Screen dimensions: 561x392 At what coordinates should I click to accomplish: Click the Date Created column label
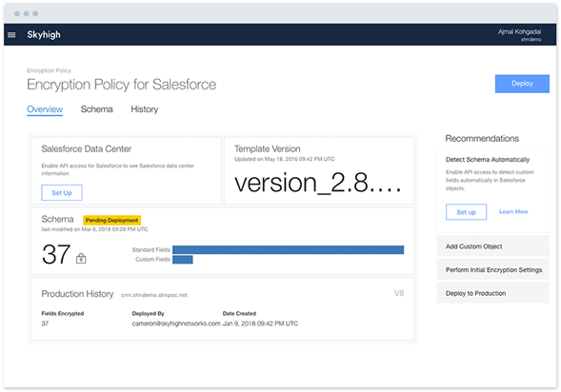[x=239, y=313]
